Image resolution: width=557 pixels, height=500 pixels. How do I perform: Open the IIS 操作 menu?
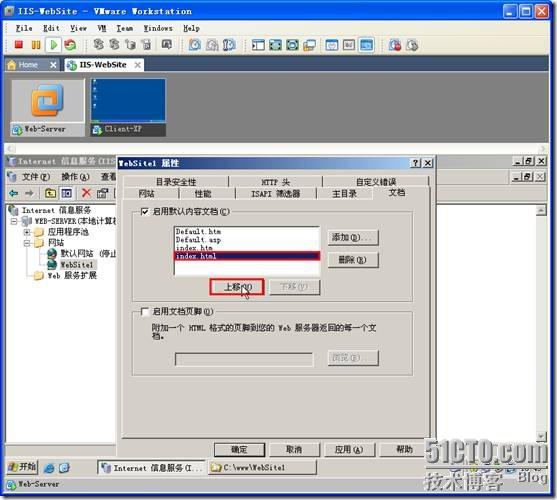[75, 177]
